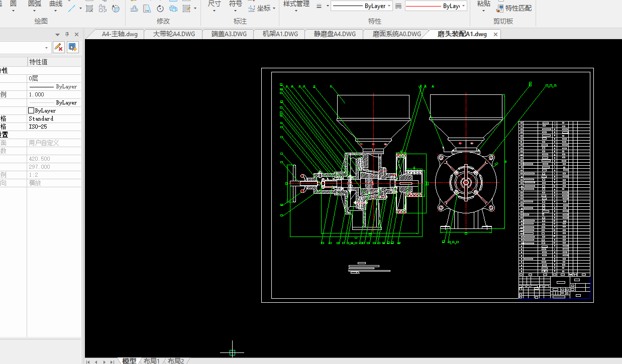Switch to the 布局1 layout tab
This screenshot has width=622, height=364.
point(152,360)
